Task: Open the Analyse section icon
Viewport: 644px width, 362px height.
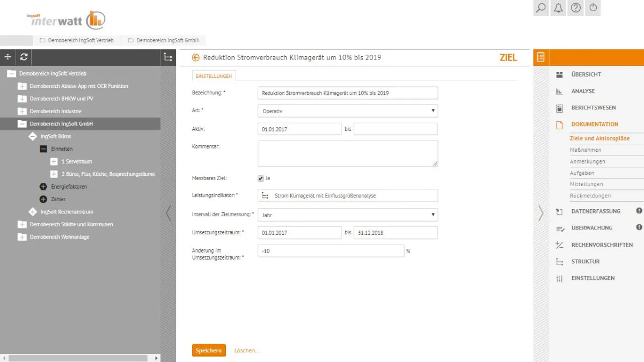Action: [559, 91]
